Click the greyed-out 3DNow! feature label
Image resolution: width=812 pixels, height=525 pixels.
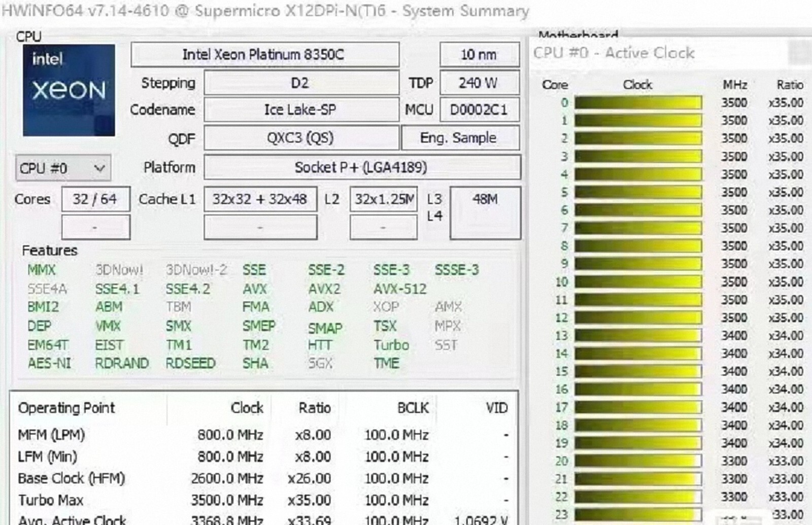pos(119,270)
